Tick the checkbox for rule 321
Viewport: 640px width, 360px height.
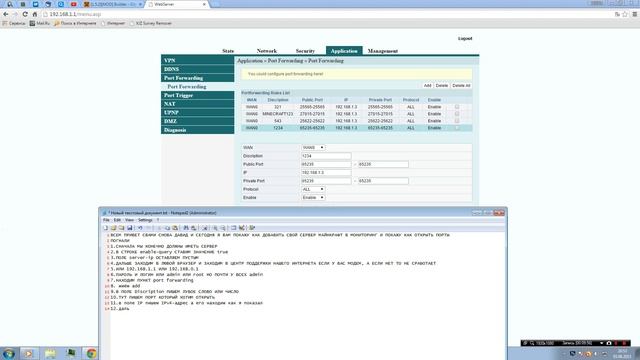pos(457,107)
